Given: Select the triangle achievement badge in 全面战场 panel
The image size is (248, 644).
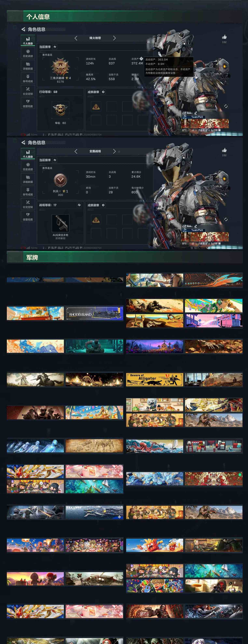Looking at the screenshot, I should coord(96,220).
